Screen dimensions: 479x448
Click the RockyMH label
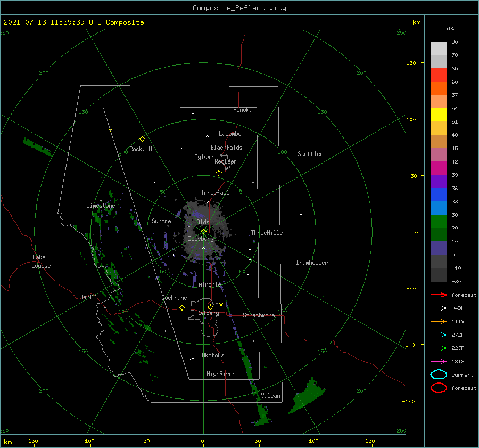tap(141, 149)
